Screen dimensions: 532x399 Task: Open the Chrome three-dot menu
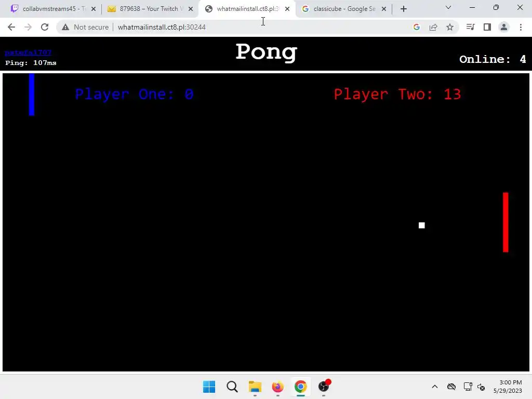[521, 27]
